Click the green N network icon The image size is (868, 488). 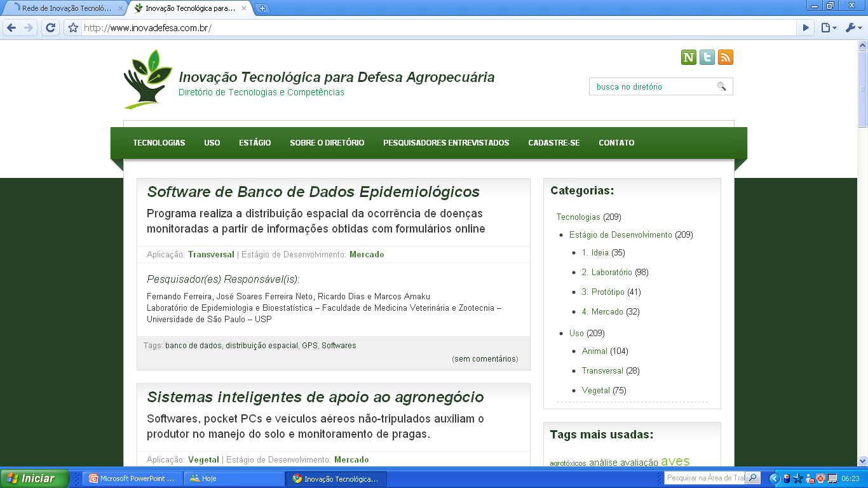tap(689, 57)
